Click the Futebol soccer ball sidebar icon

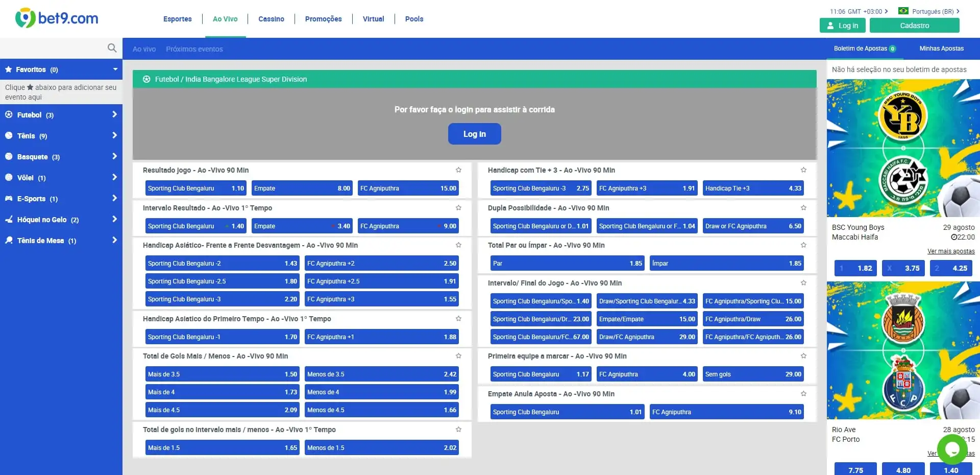point(9,115)
